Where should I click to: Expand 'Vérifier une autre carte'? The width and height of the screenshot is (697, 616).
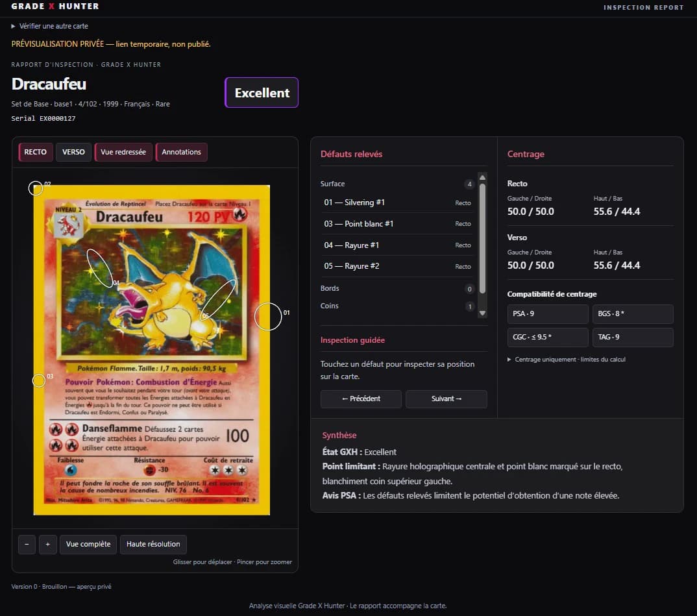49,26
